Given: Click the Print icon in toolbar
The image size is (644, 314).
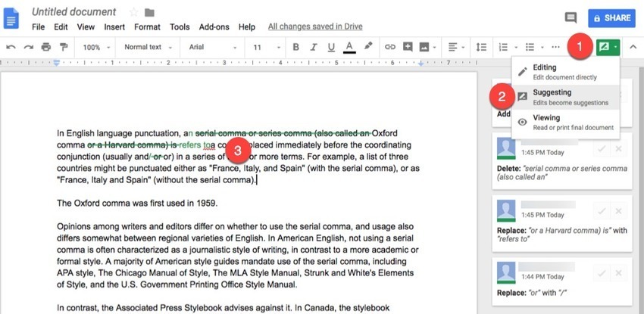Looking at the screenshot, I should (x=46, y=47).
